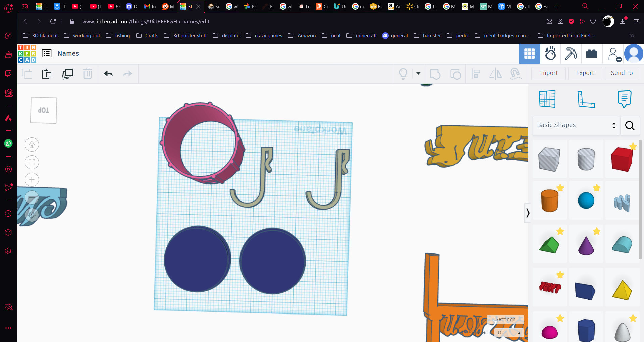This screenshot has width=644, height=342.
Task: Click the Export button
Action: click(x=585, y=73)
